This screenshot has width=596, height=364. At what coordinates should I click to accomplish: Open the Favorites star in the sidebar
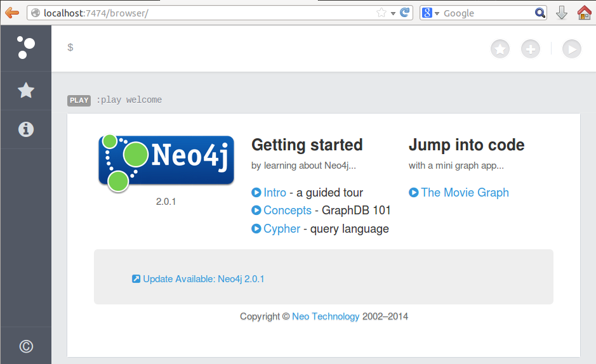pyautogui.click(x=25, y=91)
